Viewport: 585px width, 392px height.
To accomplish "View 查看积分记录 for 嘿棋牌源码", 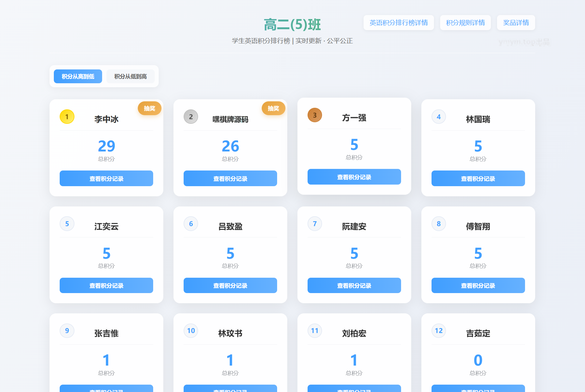I will coord(230,178).
